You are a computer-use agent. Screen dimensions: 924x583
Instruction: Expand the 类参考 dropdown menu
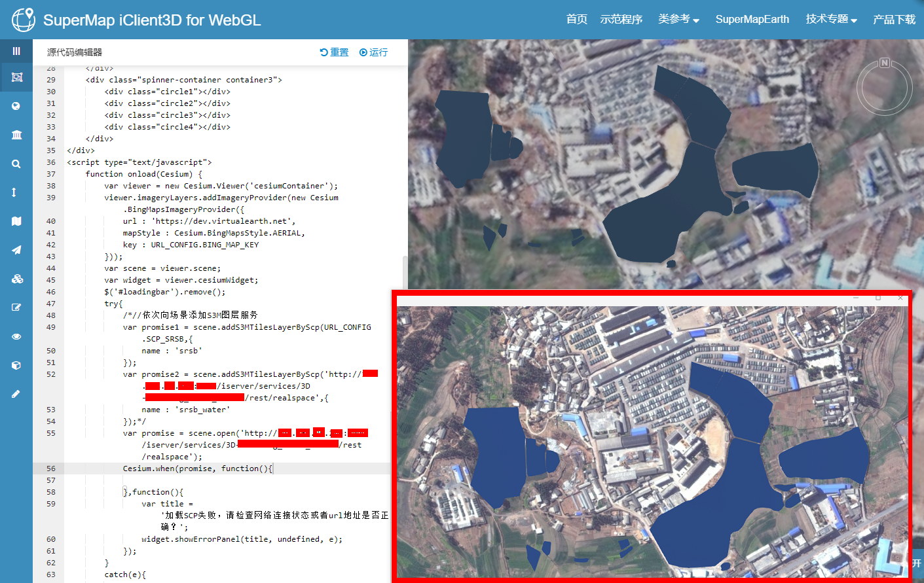tap(678, 19)
